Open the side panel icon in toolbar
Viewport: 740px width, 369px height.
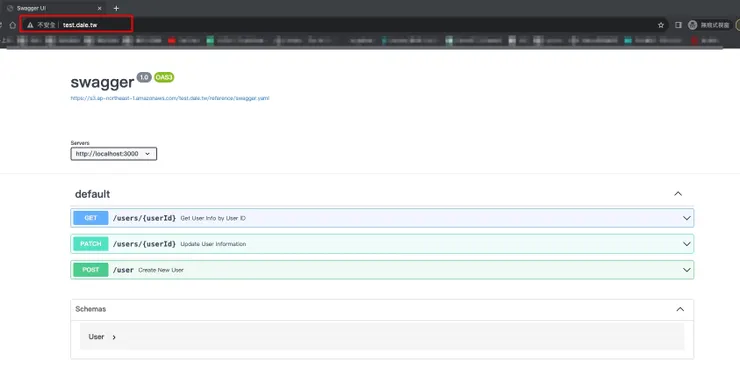[678, 25]
